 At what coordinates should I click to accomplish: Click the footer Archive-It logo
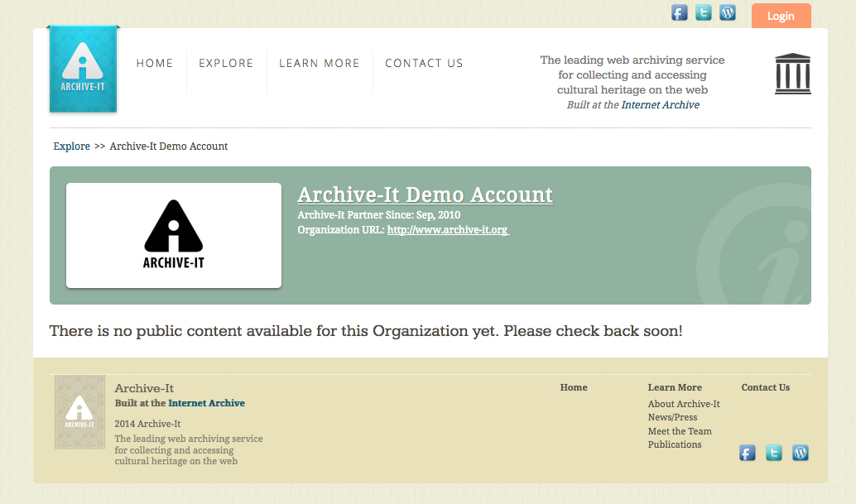[79, 412]
